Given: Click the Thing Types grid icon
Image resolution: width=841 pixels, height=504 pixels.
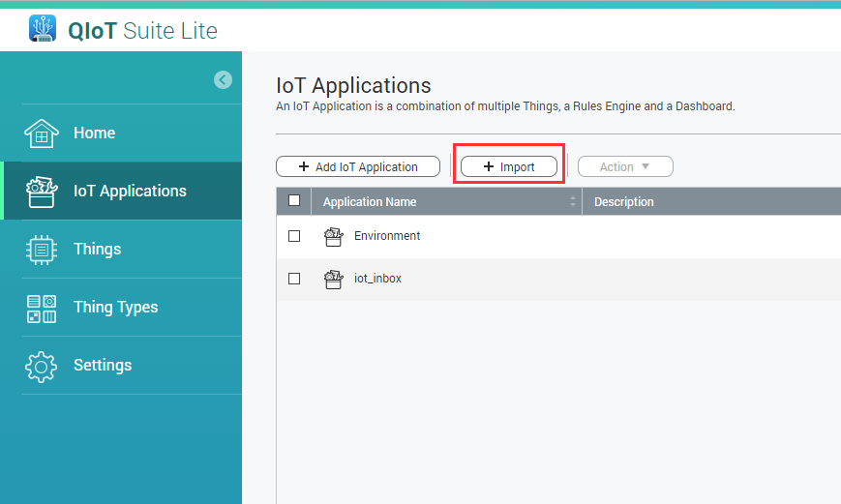Looking at the screenshot, I should (42, 309).
